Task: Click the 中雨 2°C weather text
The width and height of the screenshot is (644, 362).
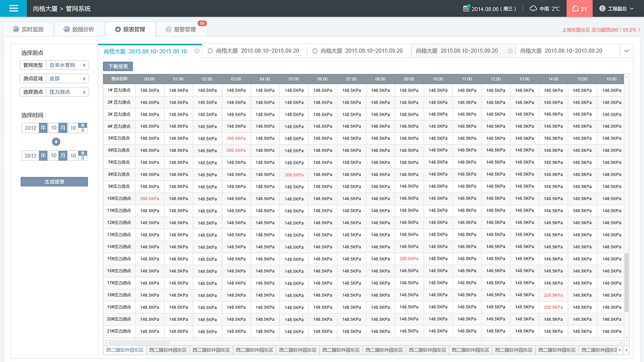Action: click(x=550, y=9)
